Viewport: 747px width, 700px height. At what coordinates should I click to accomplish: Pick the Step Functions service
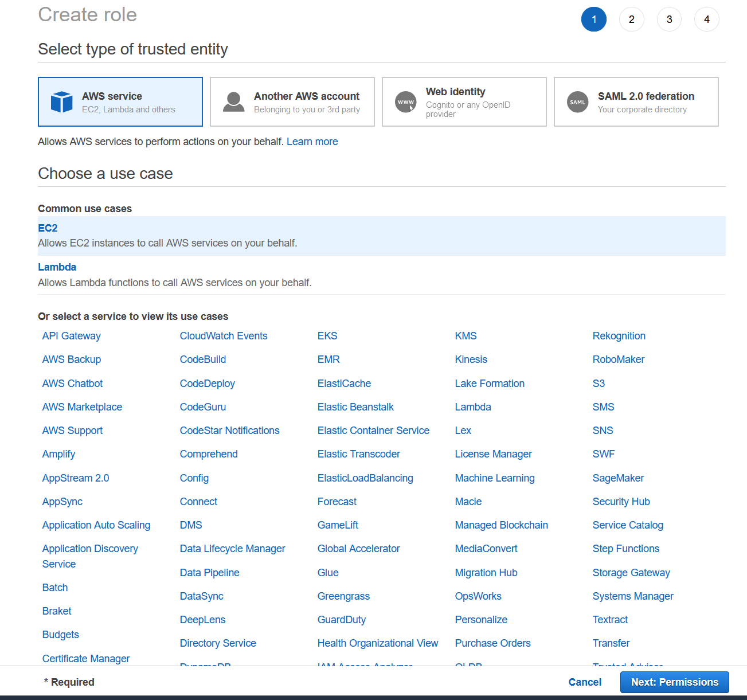coord(626,549)
